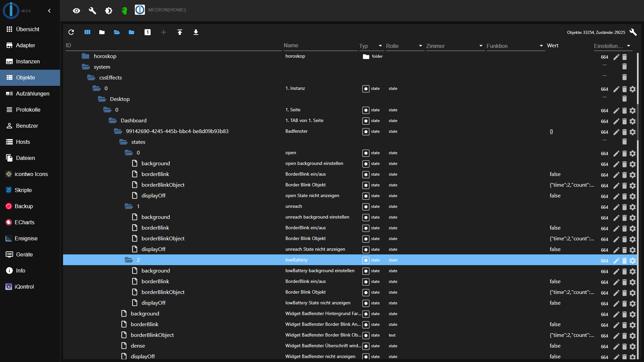Open ECharts in sidebar
Viewport: 644px width, 362px height.
pyautogui.click(x=30, y=222)
